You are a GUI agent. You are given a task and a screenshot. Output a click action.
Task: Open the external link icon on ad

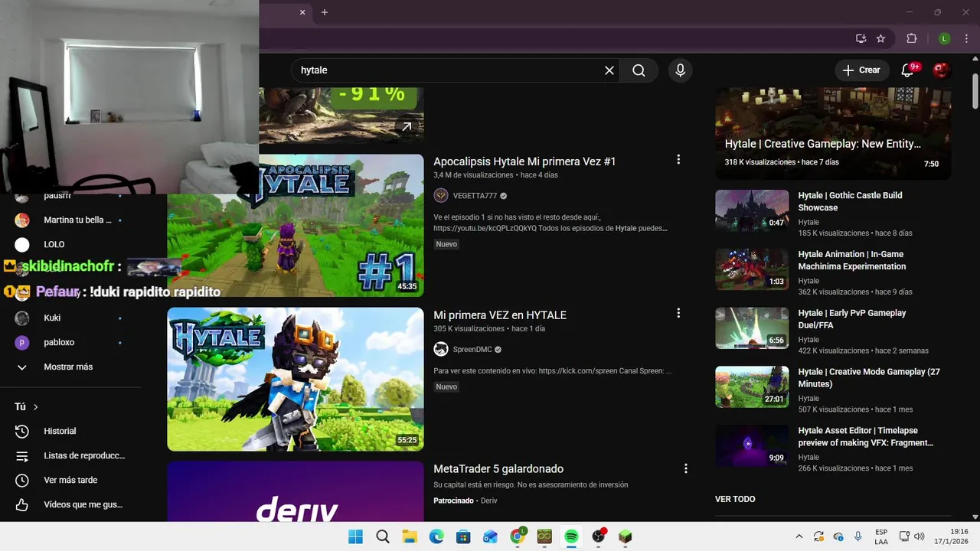(x=407, y=126)
